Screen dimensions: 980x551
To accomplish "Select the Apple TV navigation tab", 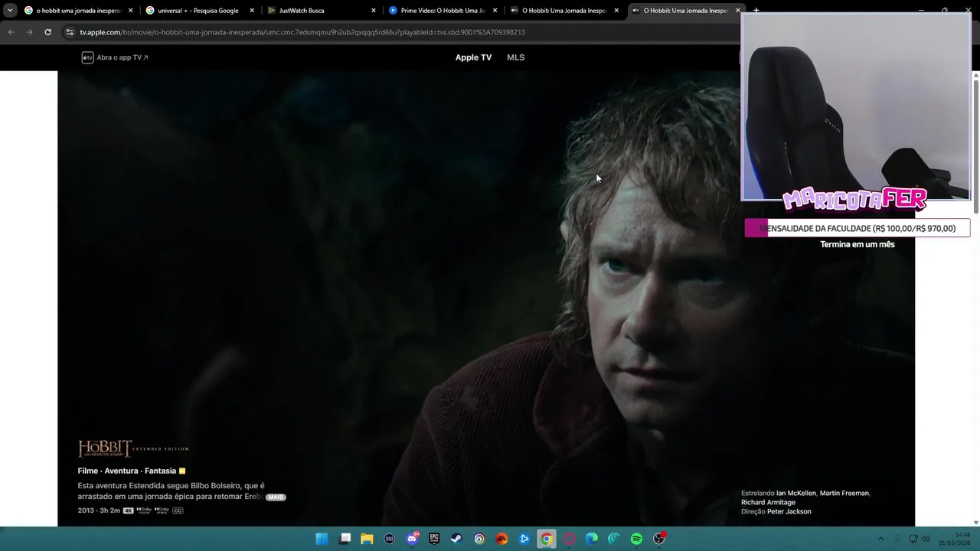I will tap(473, 57).
